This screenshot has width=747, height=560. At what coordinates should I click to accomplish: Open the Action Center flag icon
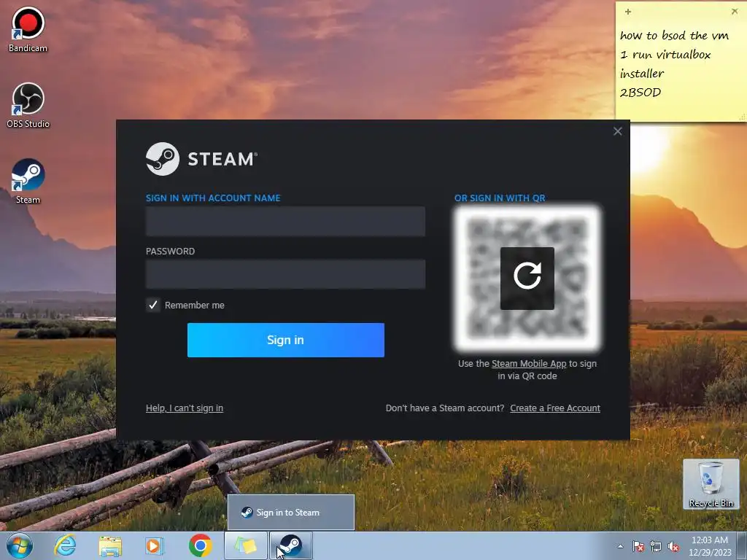638,547
